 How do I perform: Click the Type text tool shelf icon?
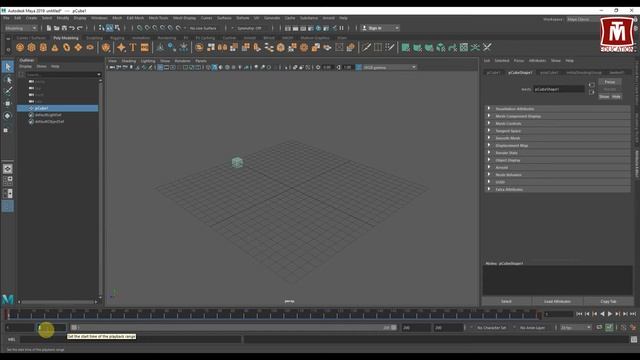(x=133, y=48)
